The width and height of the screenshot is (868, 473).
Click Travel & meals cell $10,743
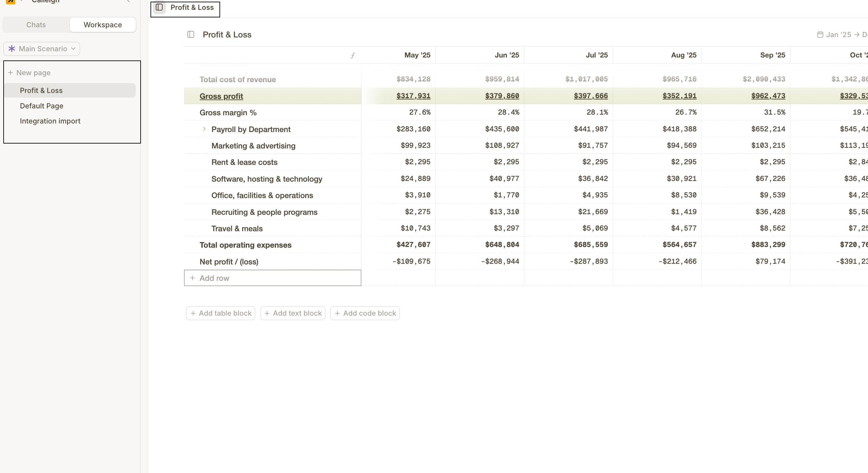point(416,228)
